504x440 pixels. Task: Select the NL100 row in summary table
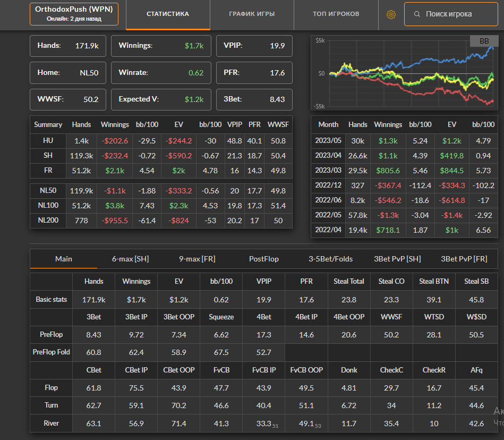(161, 205)
